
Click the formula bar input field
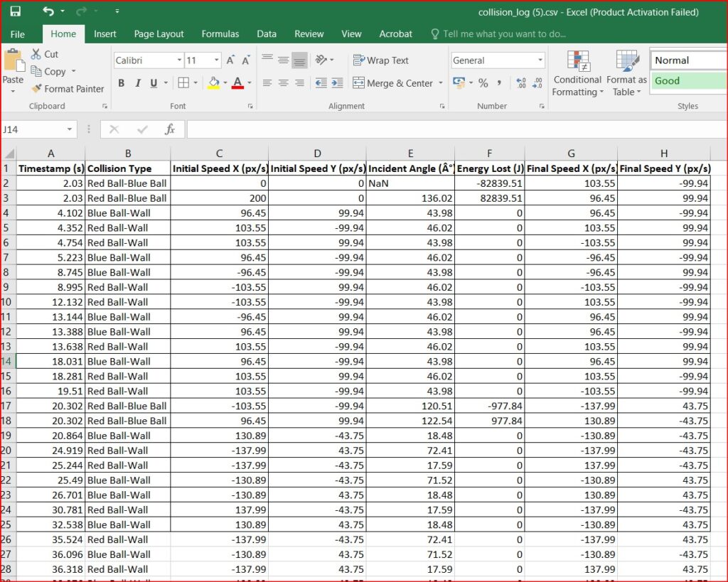coord(455,129)
